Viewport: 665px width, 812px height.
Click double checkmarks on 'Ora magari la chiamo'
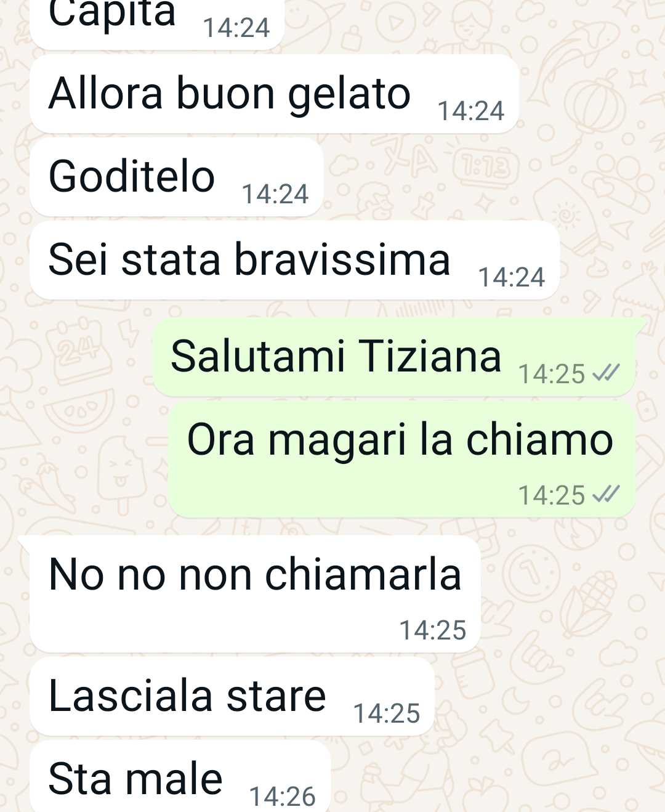(x=606, y=494)
